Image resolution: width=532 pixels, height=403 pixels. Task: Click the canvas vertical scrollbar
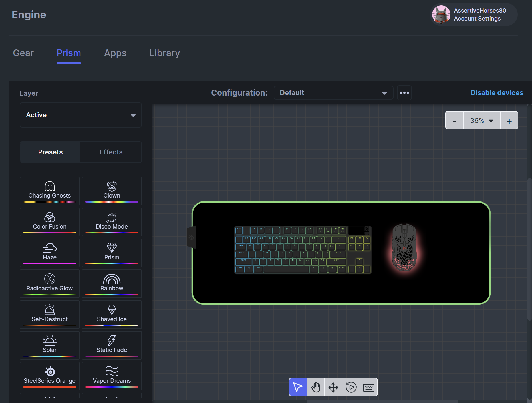[x=529, y=249]
